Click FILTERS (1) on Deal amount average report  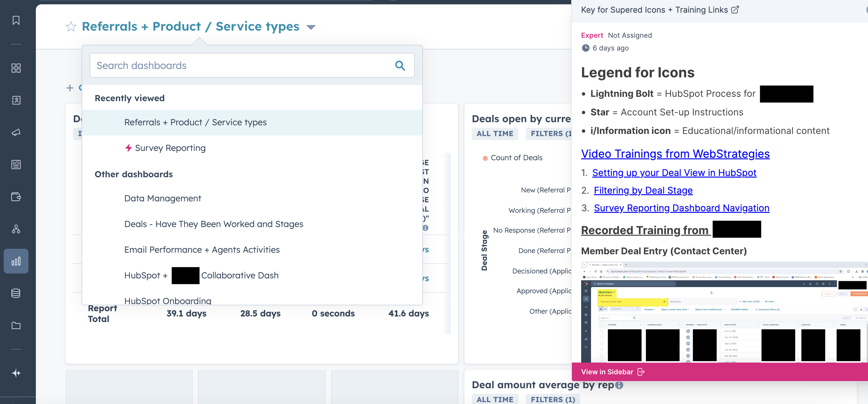(x=553, y=399)
